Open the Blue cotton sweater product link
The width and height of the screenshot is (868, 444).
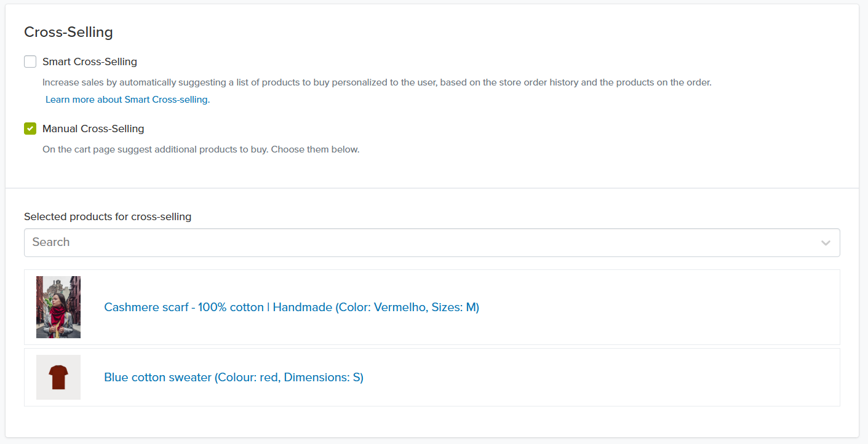coord(233,377)
